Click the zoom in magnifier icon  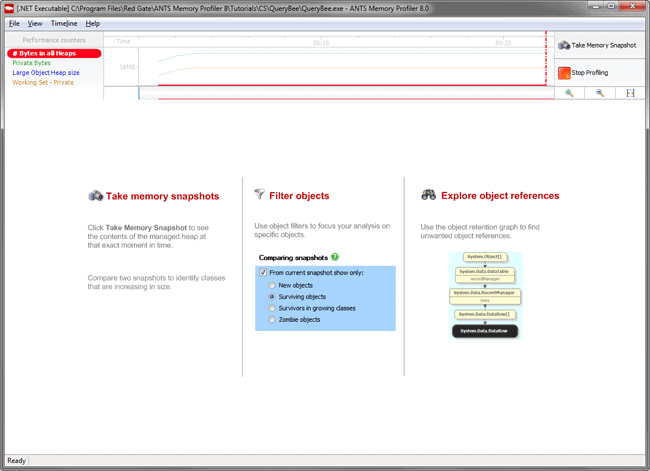pyautogui.click(x=569, y=93)
